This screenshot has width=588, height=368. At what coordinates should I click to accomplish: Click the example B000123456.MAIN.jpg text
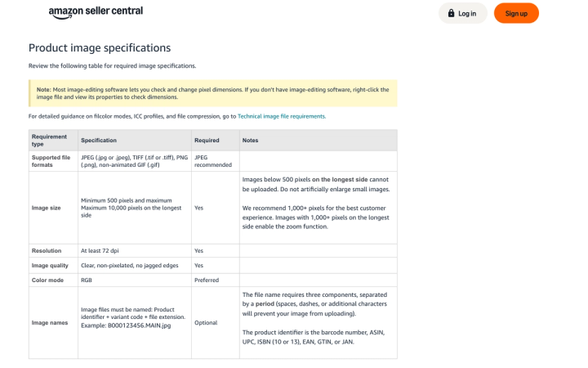(x=139, y=325)
